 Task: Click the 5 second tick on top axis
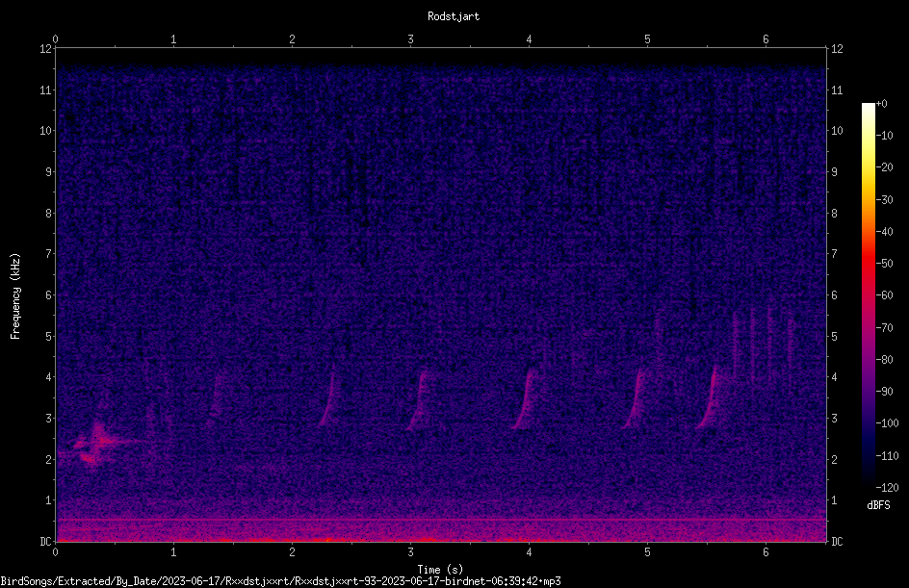pyautogui.click(x=647, y=39)
